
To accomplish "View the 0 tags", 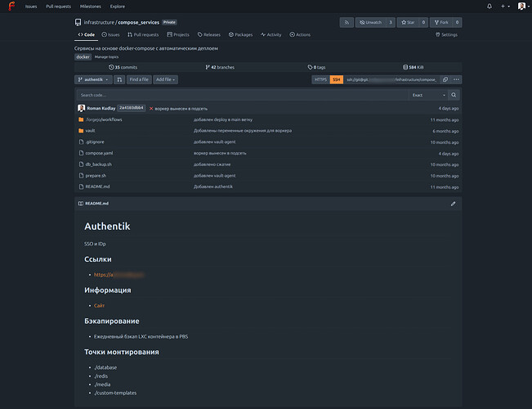I will point(316,67).
